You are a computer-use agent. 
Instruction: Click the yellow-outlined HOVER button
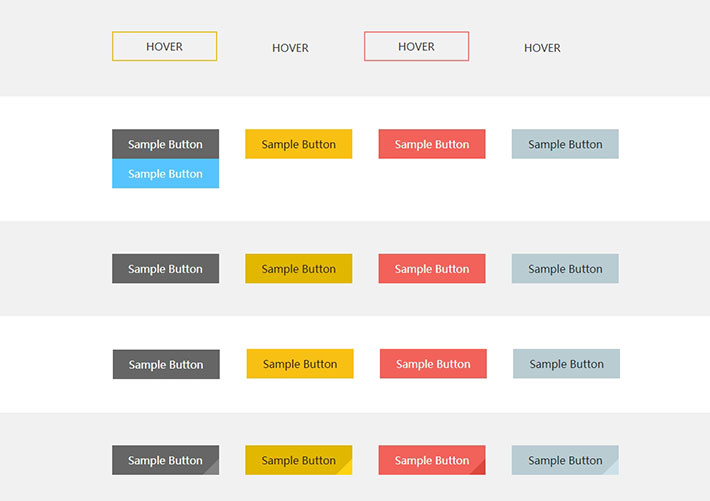[x=164, y=47]
